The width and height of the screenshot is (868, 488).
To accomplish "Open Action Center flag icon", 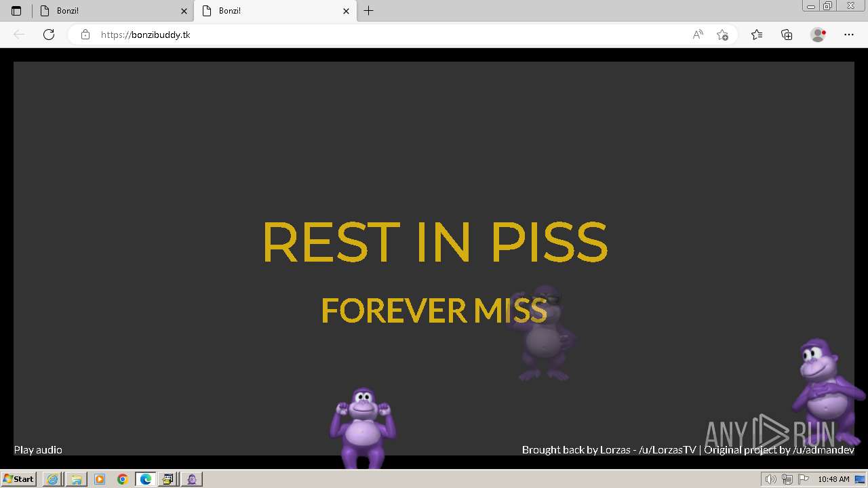I will (804, 479).
